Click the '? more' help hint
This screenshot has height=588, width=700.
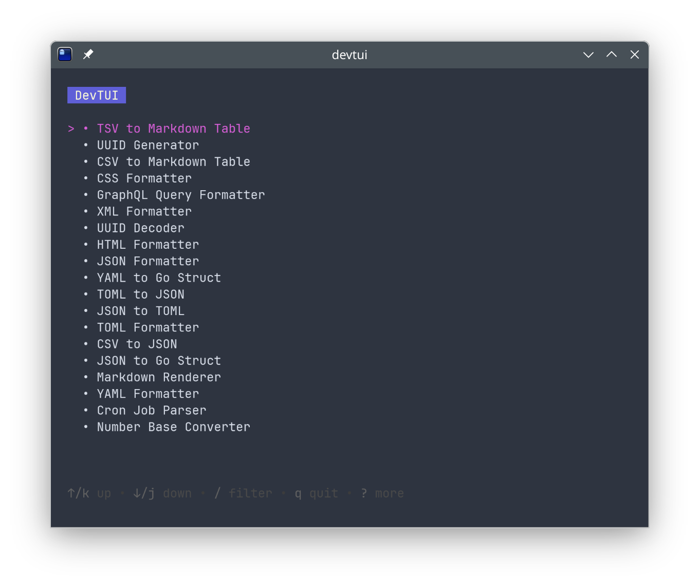coord(382,493)
